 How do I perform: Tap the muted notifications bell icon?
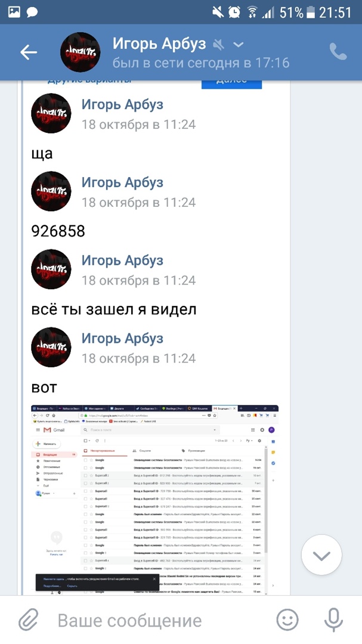[x=219, y=44]
